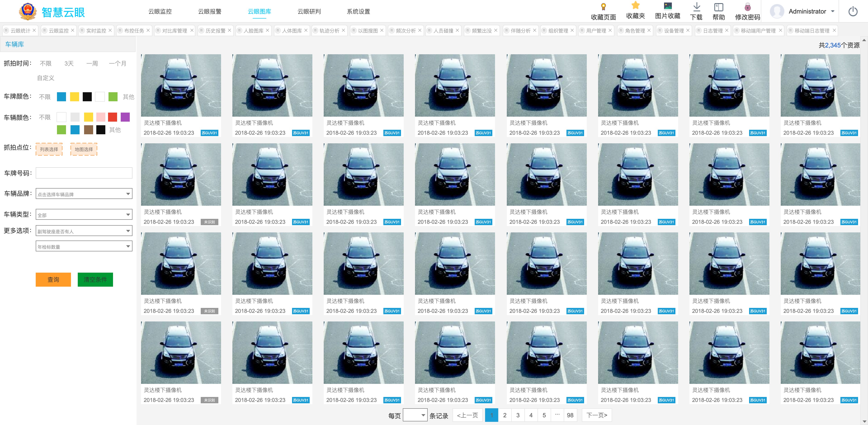Close the 人脸图库 tab
Viewport: 868px width, 425px height.
pos(267,30)
